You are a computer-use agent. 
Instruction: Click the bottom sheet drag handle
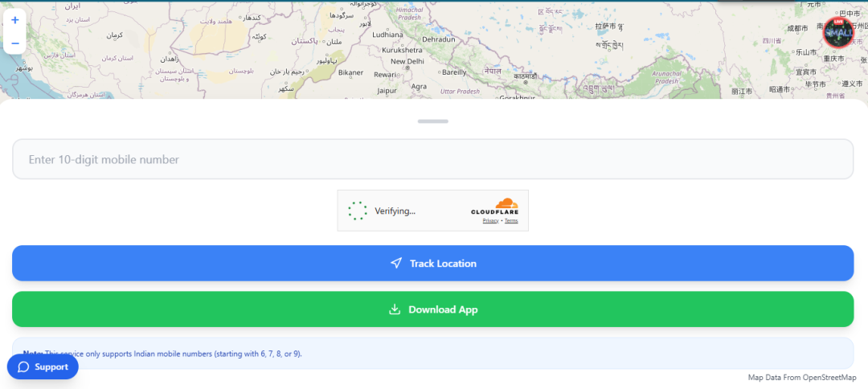click(x=433, y=121)
